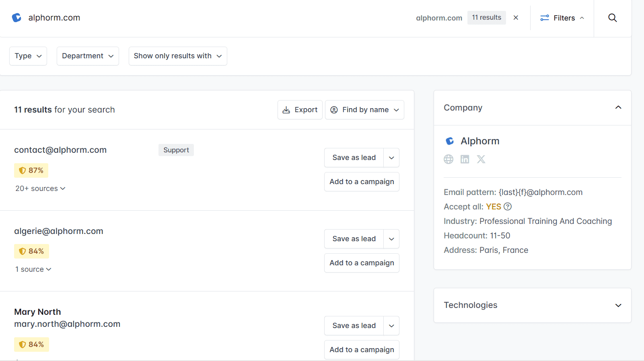Open the Show only results with dropdown
Screen dimensions: 644x361
click(178, 56)
